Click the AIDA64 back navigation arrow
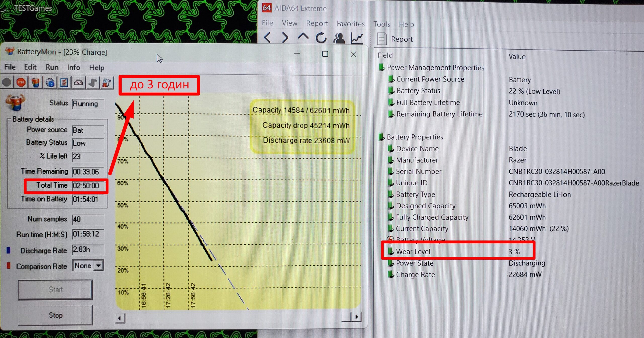644x338 pixels. click(267, 38)
